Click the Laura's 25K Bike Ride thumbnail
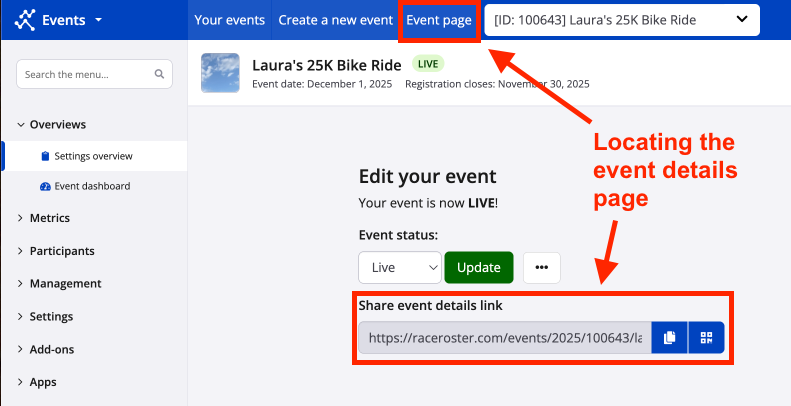 point(220,73)
